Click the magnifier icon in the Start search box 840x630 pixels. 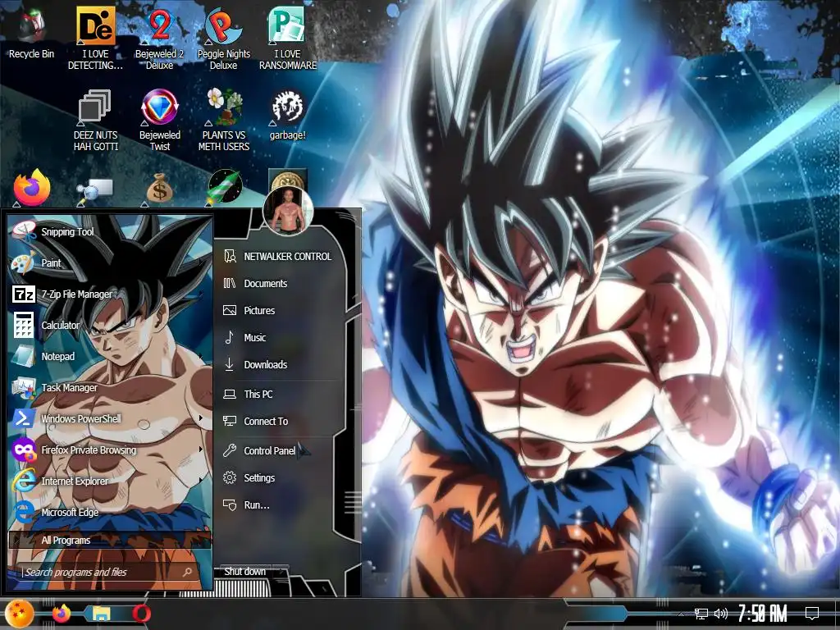[x=188, y=572]
